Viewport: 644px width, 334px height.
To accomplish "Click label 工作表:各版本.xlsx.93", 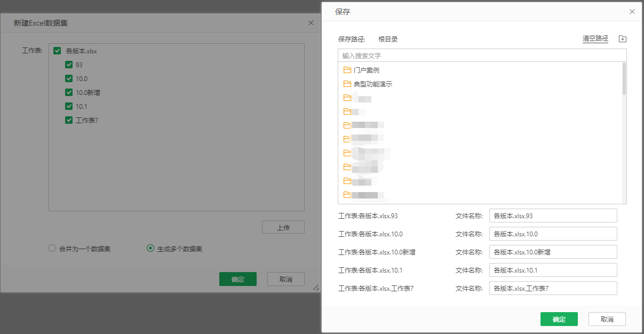I will point(368,216).
